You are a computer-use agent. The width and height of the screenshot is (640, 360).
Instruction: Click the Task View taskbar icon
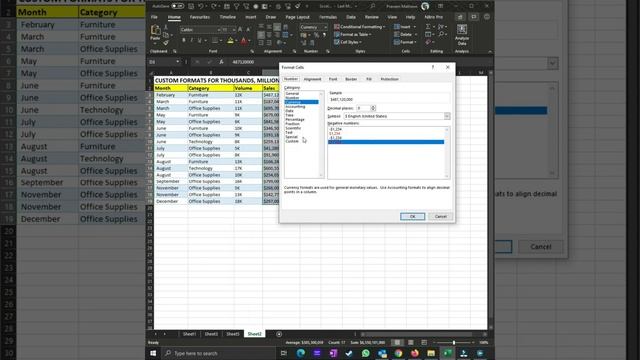pos(284,353)
